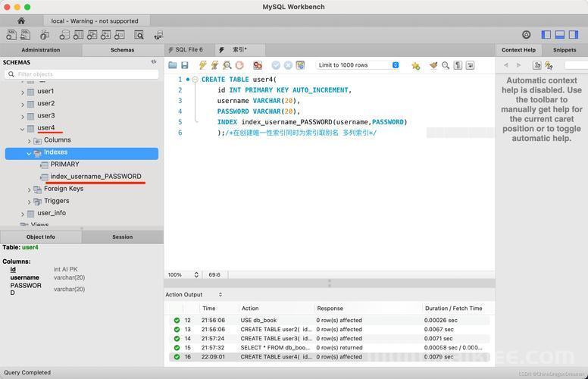This screenshot has height=379, width=588.
Task: Expand Columns under user4
Action: point(30,141)
